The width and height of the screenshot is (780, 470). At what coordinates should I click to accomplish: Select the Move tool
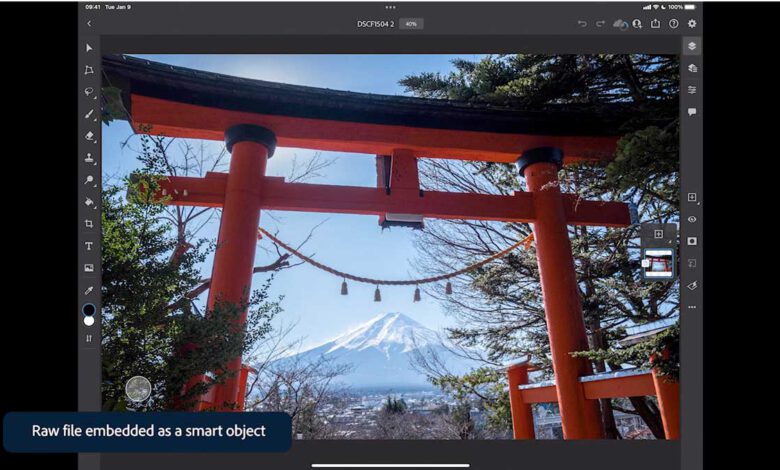pyautogui.click(x=89, y=48)
